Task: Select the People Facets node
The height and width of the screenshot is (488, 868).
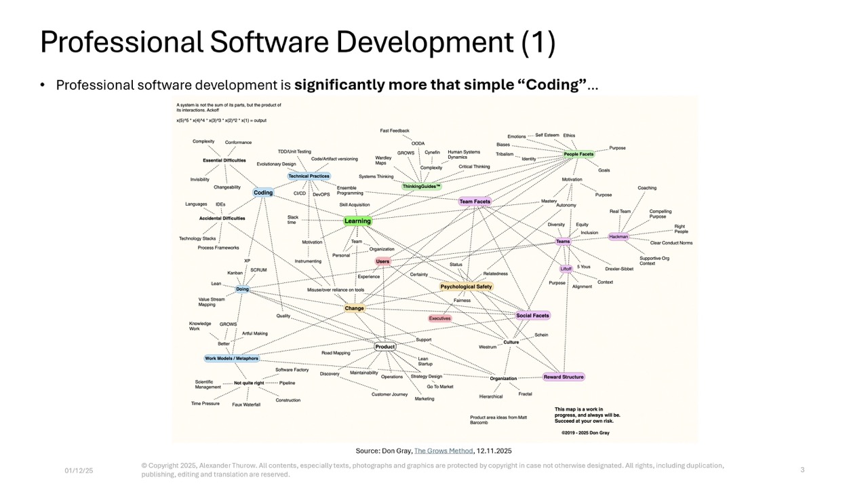Action: 578,154
